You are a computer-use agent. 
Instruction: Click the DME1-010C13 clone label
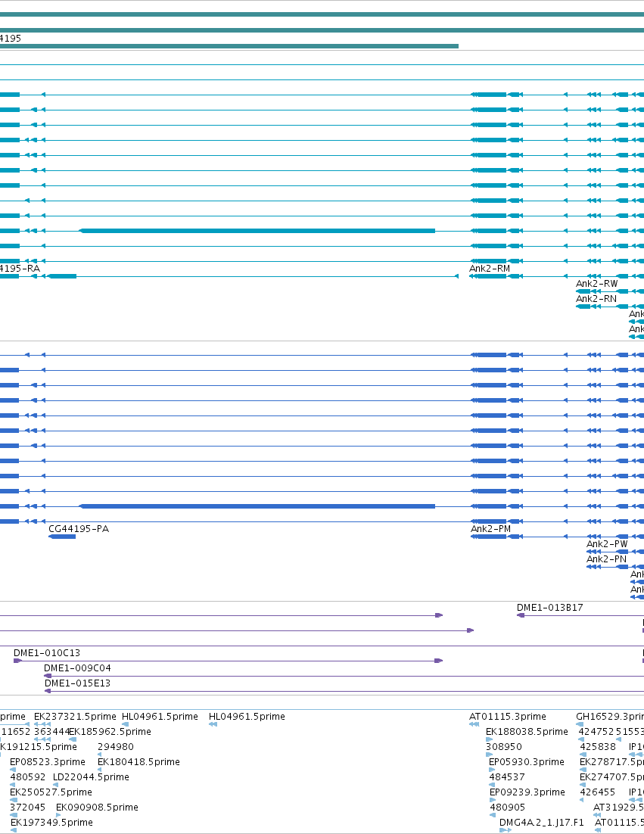[x=47, y=652]
